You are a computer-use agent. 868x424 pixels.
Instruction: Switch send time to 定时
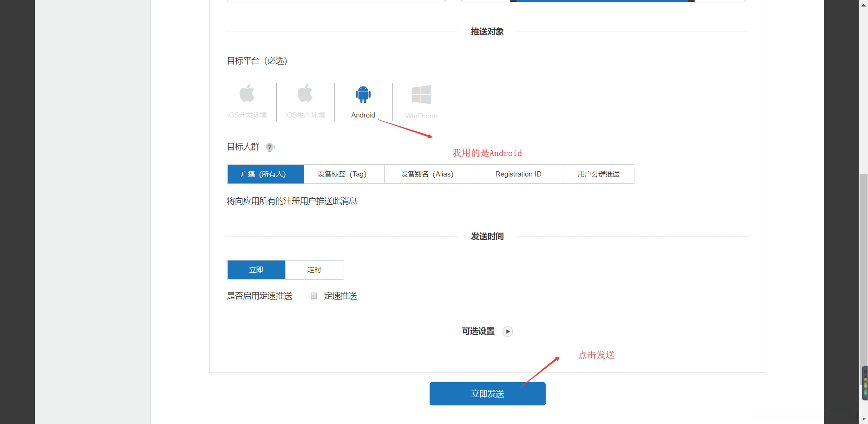(x=314, y=269)
